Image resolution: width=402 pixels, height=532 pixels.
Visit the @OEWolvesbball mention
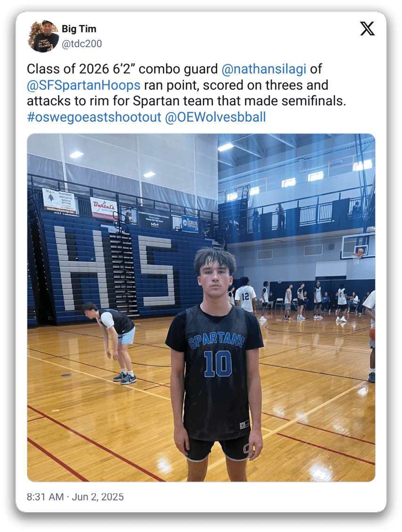pyautogui.click(x=215, y=117)
